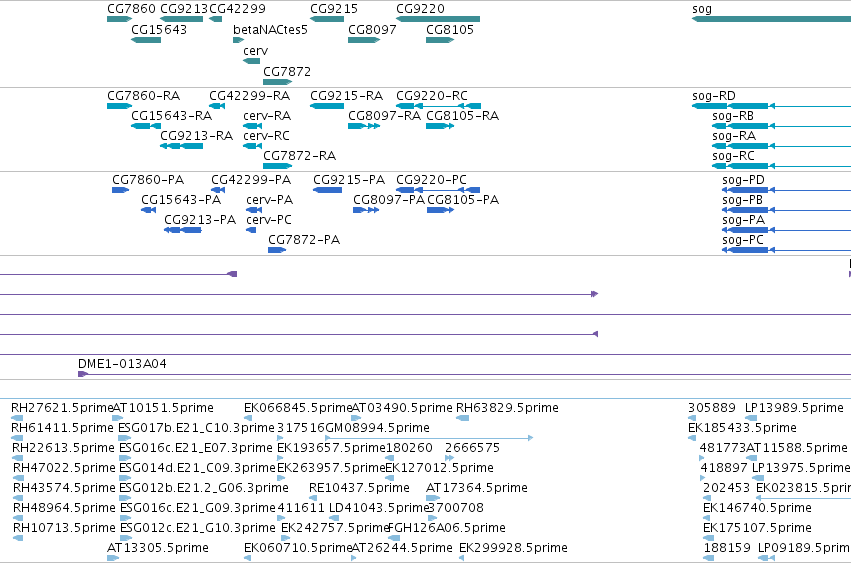Select EST AT10151.5prime
Screen dimensions: 851x563
click(163, 408)
